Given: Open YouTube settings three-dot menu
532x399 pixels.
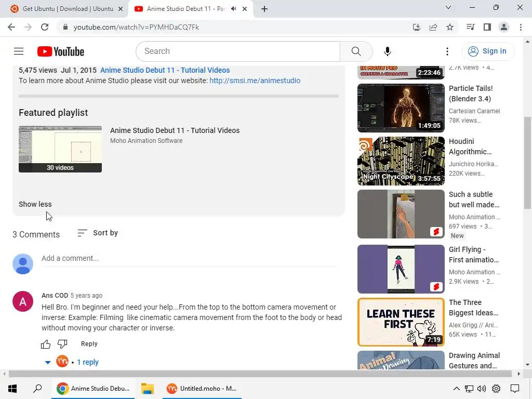Looking at the screenshot, I should [447, 51].
